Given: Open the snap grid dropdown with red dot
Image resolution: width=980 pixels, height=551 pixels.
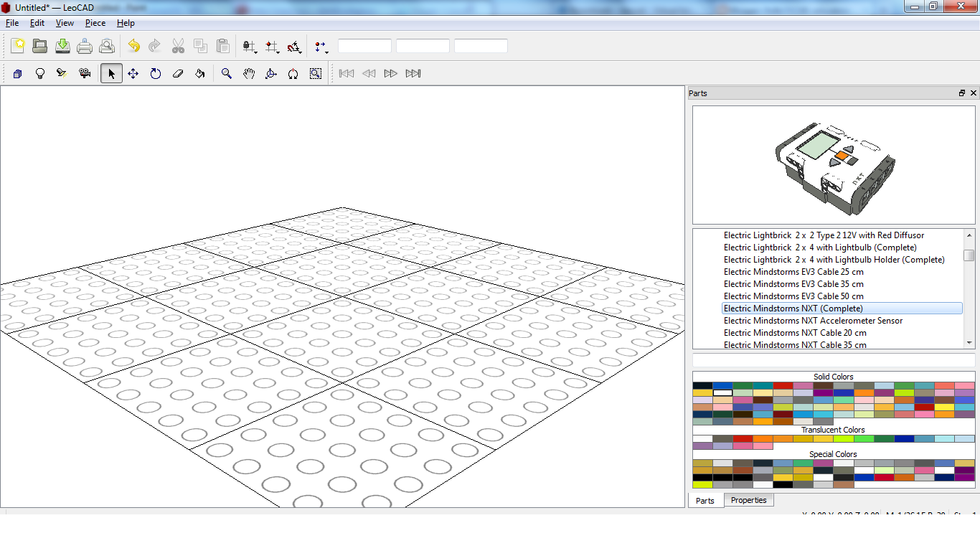Looking at the screenshot, I should tap(272, 47).
